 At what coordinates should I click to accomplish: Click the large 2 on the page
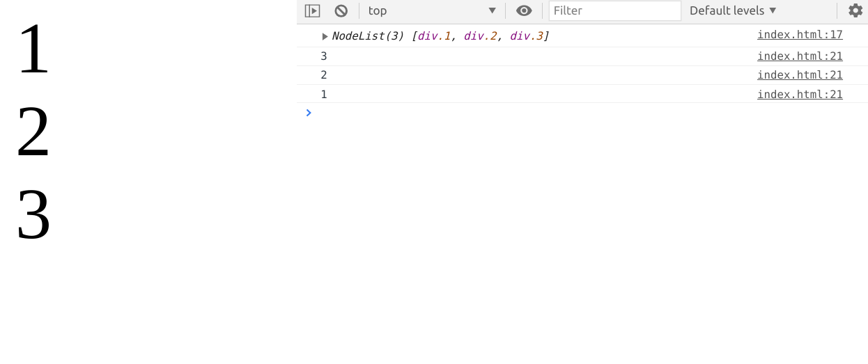pos(33,132)
